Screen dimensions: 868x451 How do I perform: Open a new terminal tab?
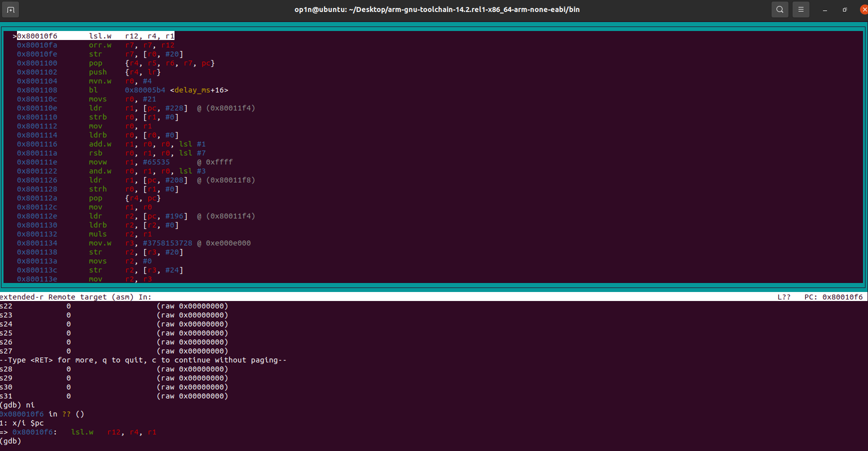10,9
